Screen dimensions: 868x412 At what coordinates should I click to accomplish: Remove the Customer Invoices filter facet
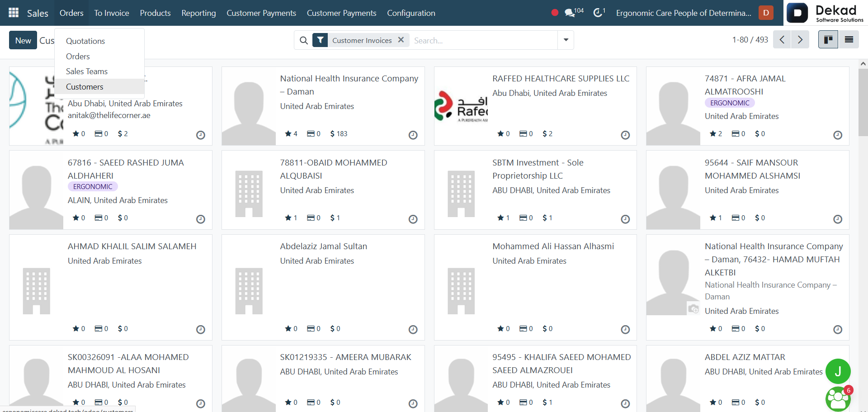click(x=401, y=40)
